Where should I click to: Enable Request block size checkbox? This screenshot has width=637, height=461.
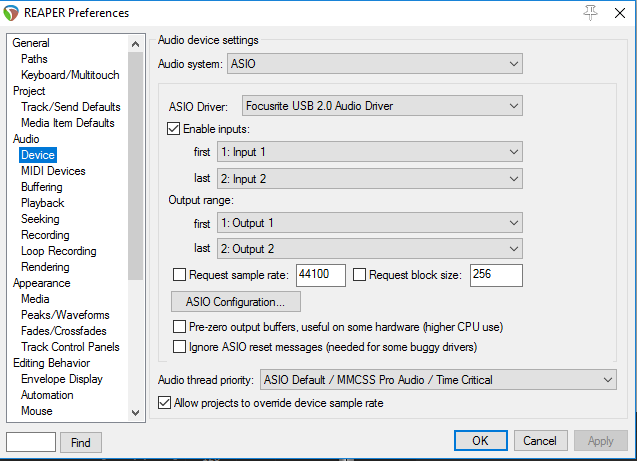point(359,275)
